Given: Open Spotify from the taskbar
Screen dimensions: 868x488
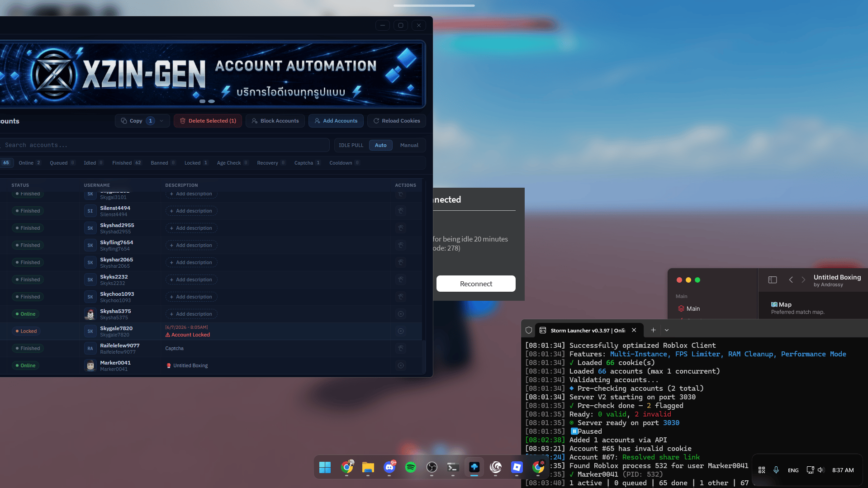Looking at the screenshot, I should click(x=411, y=467).
